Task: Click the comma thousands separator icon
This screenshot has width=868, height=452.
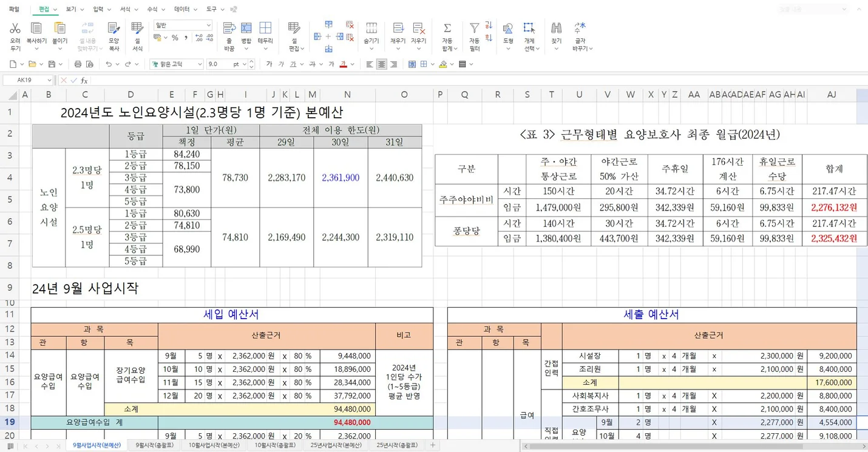Action: coord(186,38)
